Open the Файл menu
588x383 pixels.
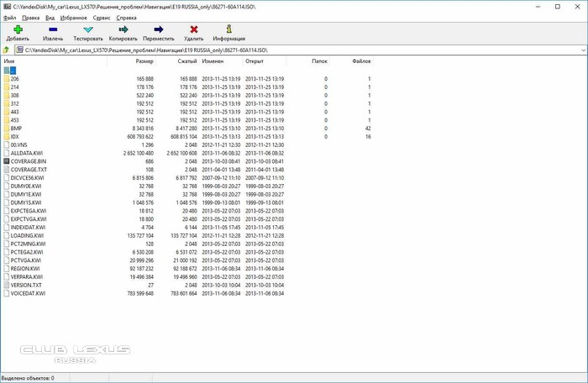pos(9,17)
